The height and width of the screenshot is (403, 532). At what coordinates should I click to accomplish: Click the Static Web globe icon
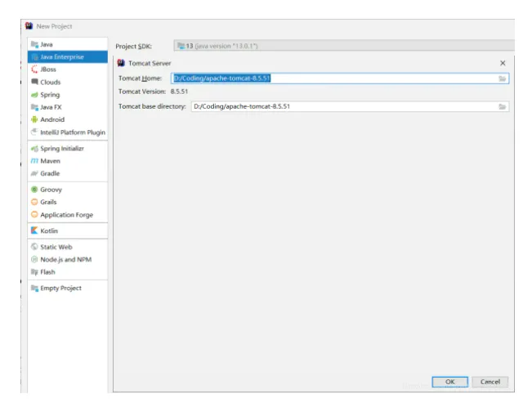click(x=34, y=247)
